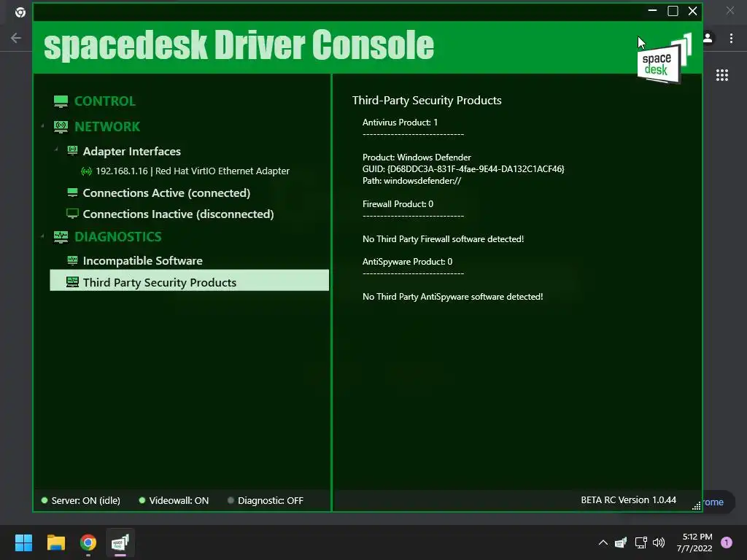The image size is (747, 560).
Task: Click the spacedesk taskbar app icon
Action: coord(120,542)
